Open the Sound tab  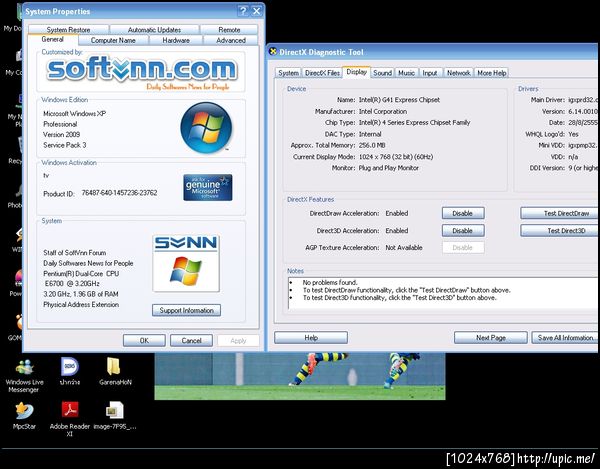382,73
